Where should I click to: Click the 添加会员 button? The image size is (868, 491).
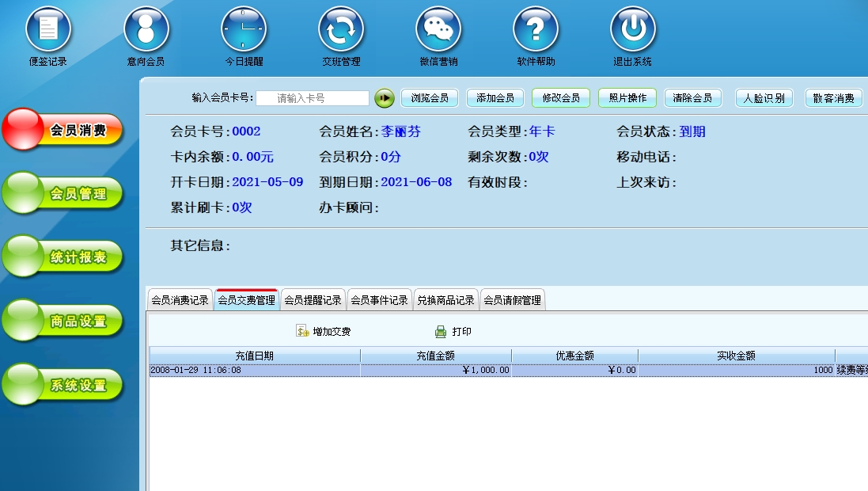click(495, 98)
